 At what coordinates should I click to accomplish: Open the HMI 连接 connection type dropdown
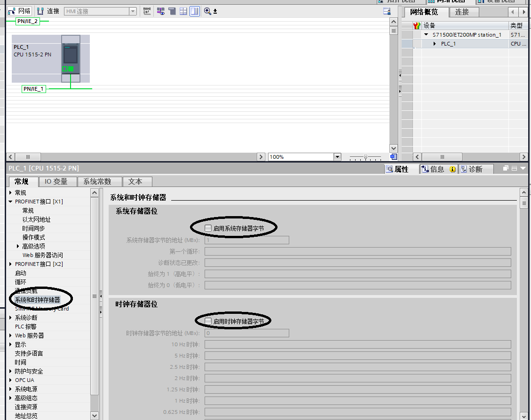click(x=133, y=11)
